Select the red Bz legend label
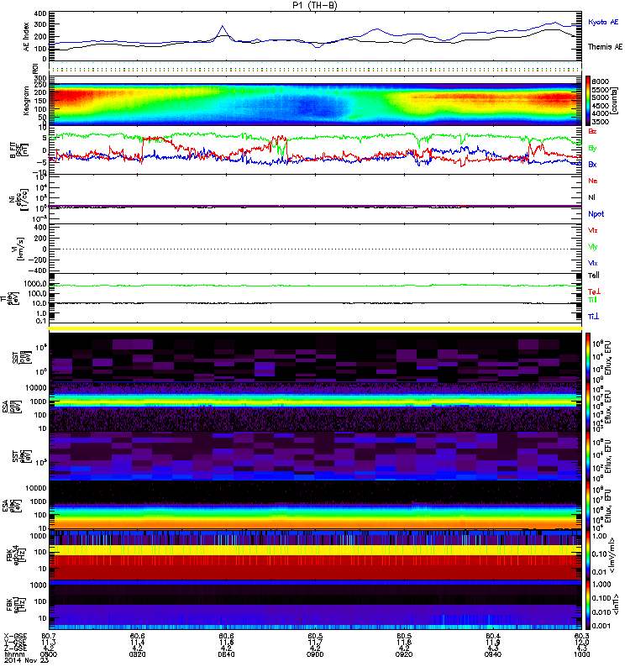630x672 pixels. pyautogui.click(x=592, y=131)
